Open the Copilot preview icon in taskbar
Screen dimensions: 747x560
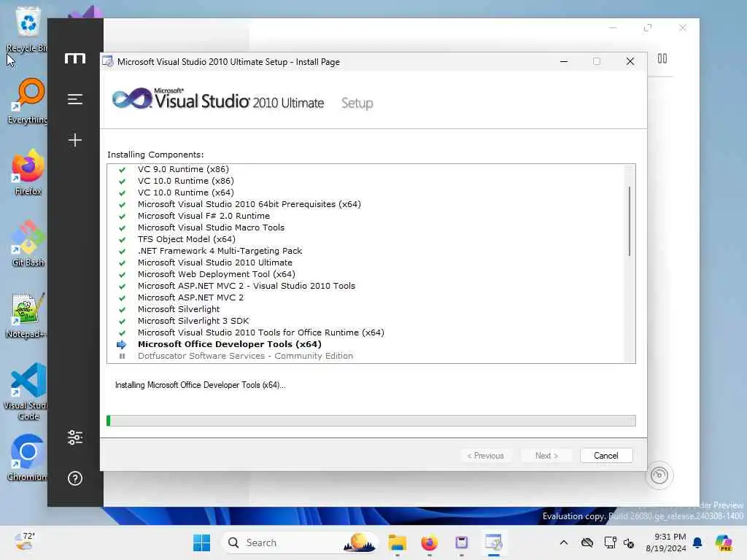coord(724,542)
